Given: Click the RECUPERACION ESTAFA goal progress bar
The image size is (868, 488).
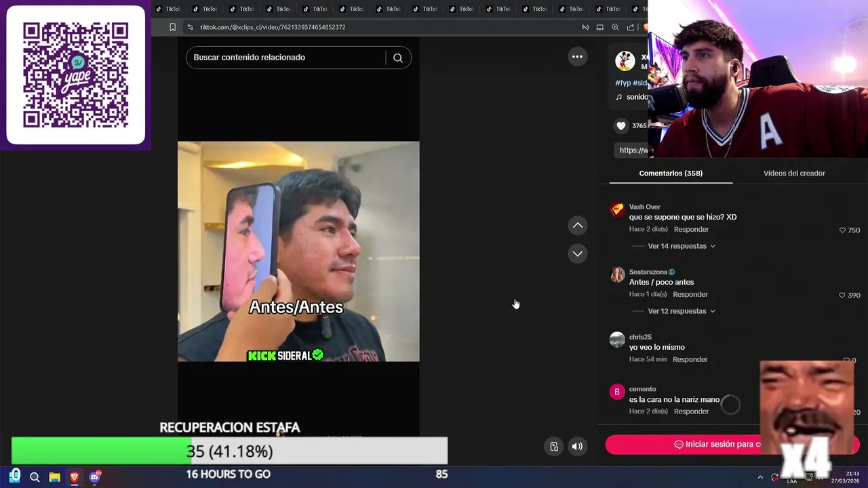Looking at the screenshot, I should (x=229, y=451).
